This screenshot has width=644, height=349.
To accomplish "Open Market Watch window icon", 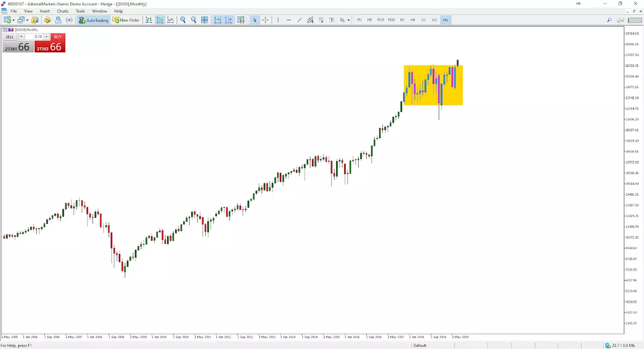I will tap(35, 20).
